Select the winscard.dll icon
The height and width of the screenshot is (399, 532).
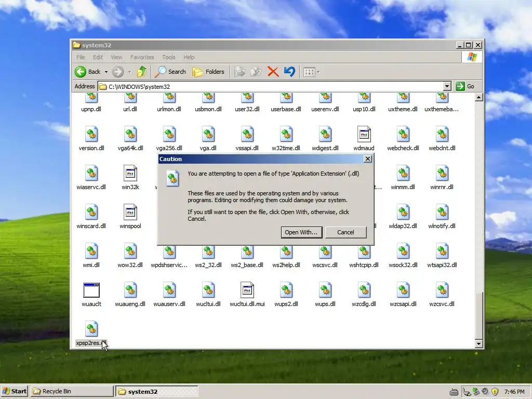(x=91, y=212)
